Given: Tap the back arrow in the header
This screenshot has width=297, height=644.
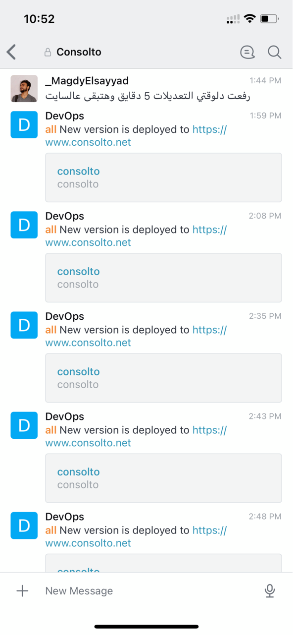Looking at the screenshot, I should click(x=12, y=52).
